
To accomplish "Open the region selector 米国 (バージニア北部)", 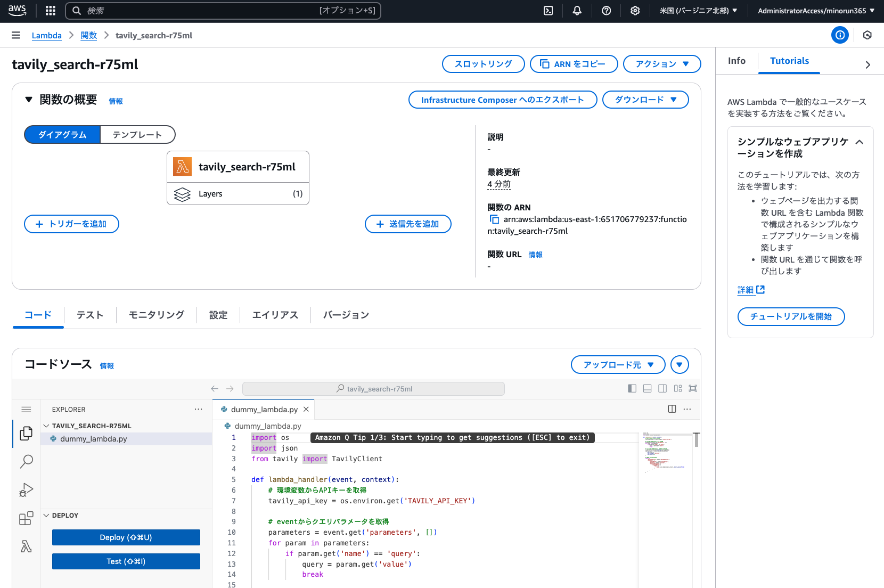I will point(699,11).
